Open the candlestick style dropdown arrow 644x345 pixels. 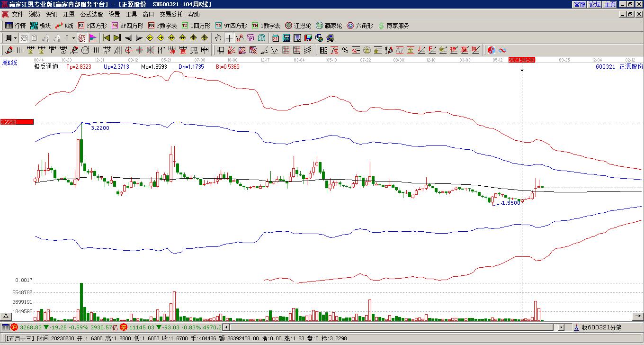73,38
